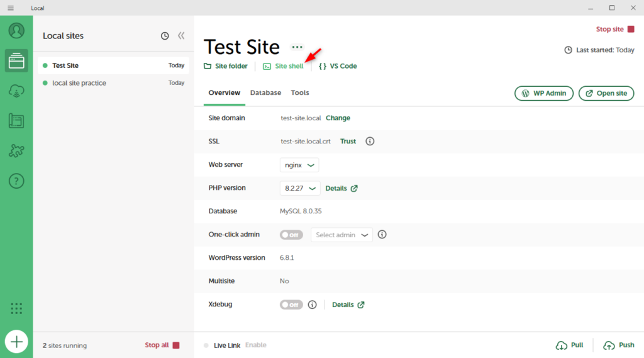
Task: Click the Push button
Action: (x=619, y=345)
